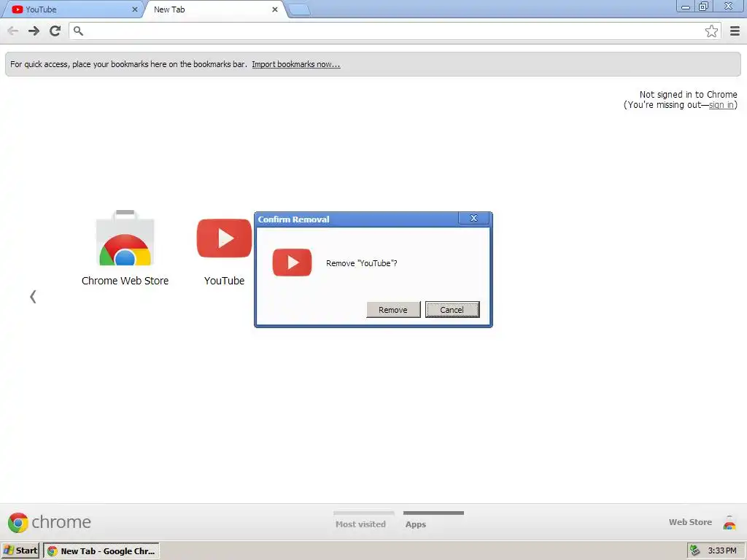Minimize the Chrome window

click(x=686, y=7)
